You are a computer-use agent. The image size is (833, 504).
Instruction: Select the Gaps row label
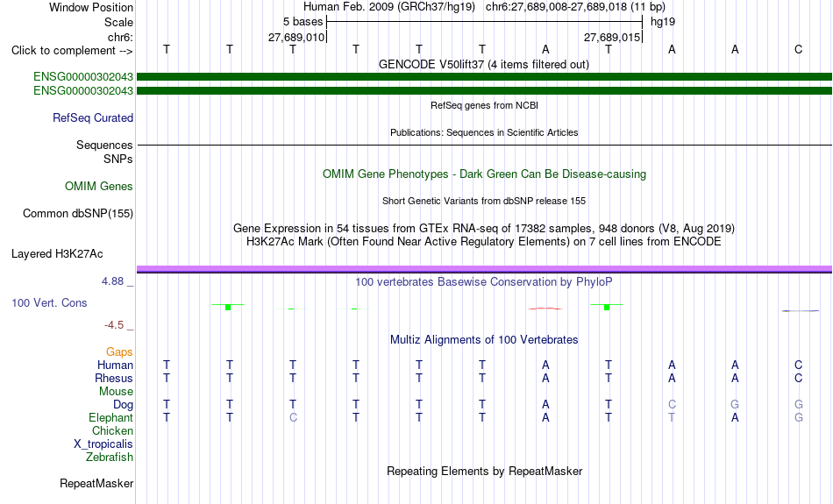coord(119,352)
